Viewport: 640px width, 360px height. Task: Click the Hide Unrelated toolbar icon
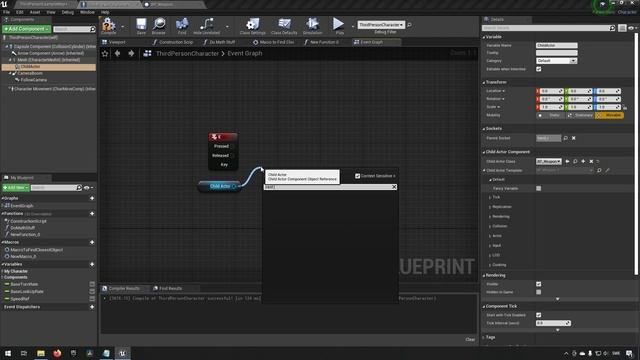[207, 26]
